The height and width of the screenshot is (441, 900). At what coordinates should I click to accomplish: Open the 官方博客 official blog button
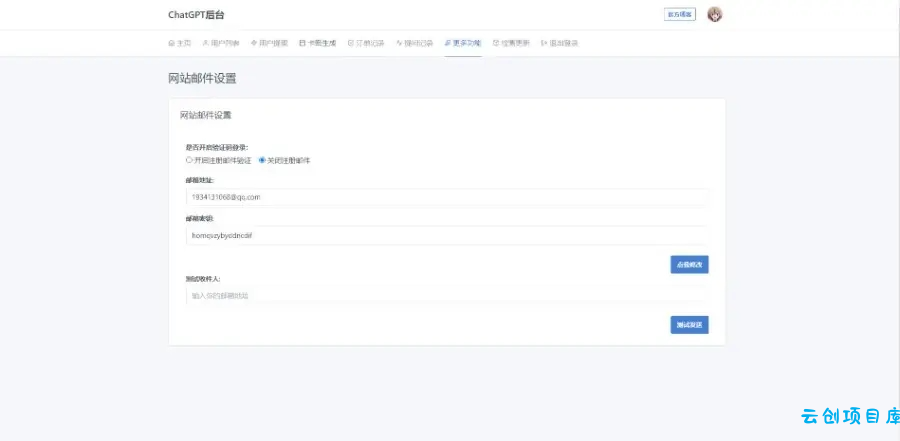click(x=680, y=14)
